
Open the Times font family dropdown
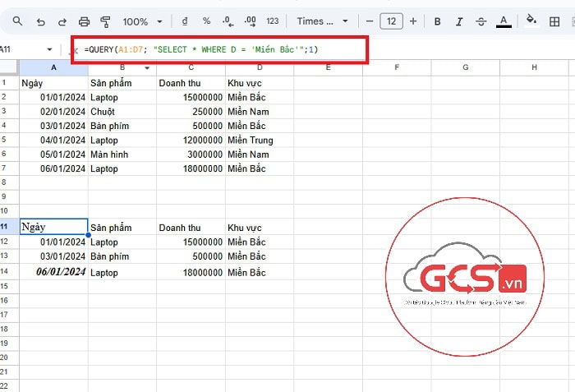pos(322,21)
